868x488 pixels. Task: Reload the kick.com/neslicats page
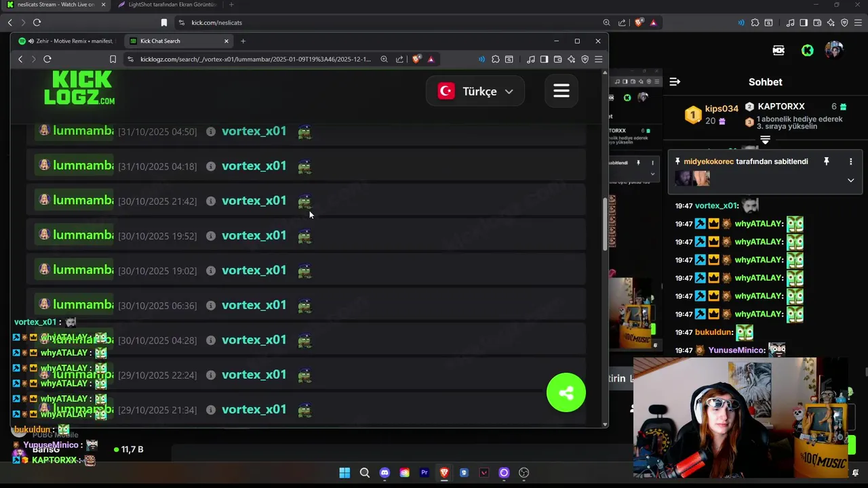[37, 22]
